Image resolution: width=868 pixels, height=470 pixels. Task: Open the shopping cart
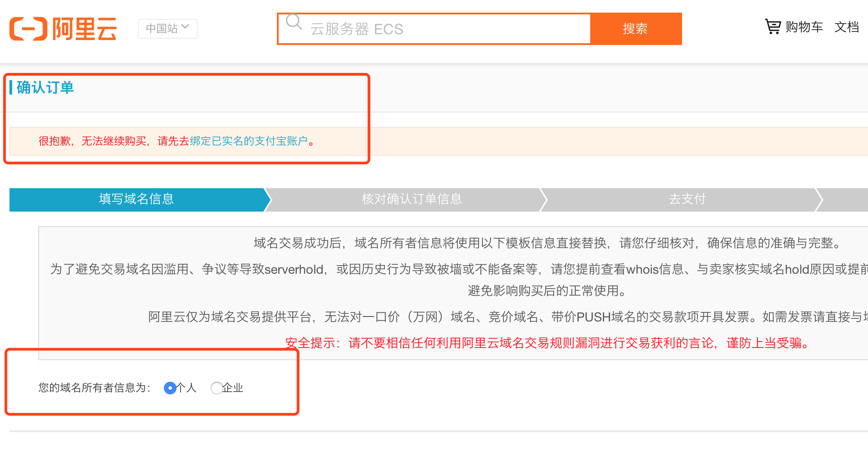tap(773, 27)
